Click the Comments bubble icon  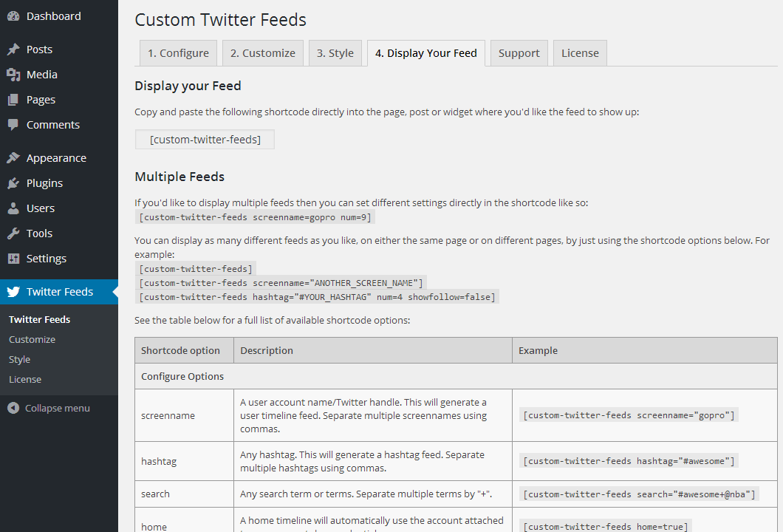pos(13,125)
